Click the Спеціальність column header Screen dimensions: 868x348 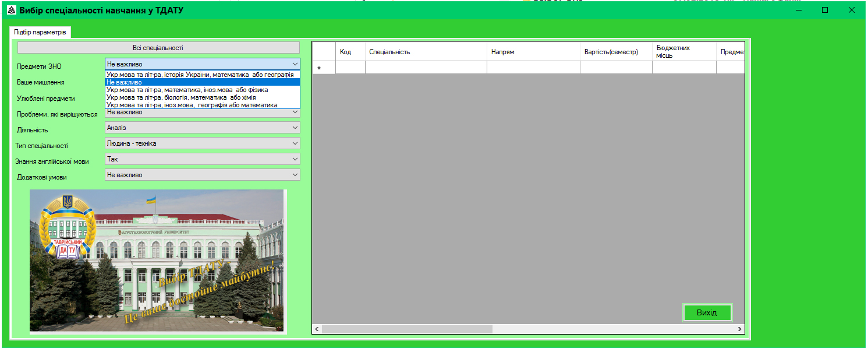426,52
